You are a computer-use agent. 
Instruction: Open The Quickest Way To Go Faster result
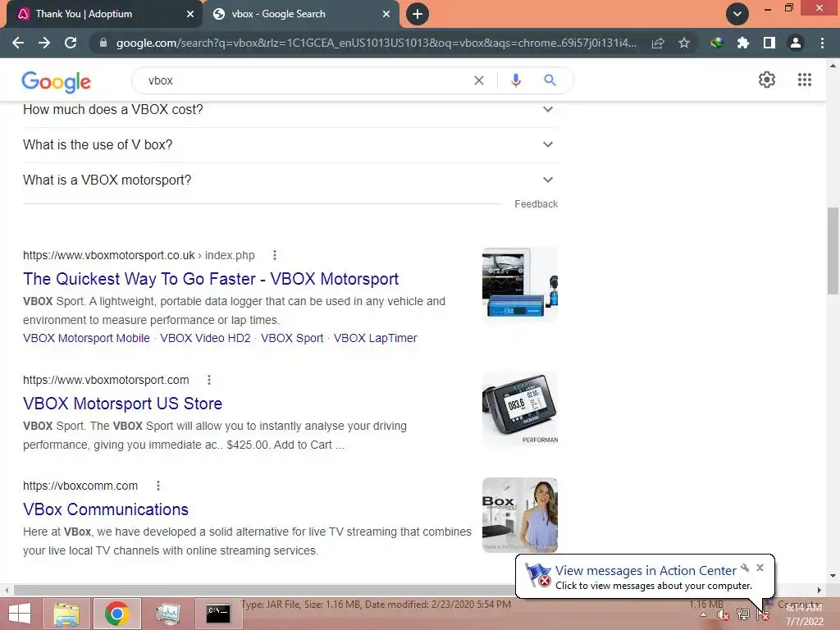pyautogui.click(x=211, y=279)
